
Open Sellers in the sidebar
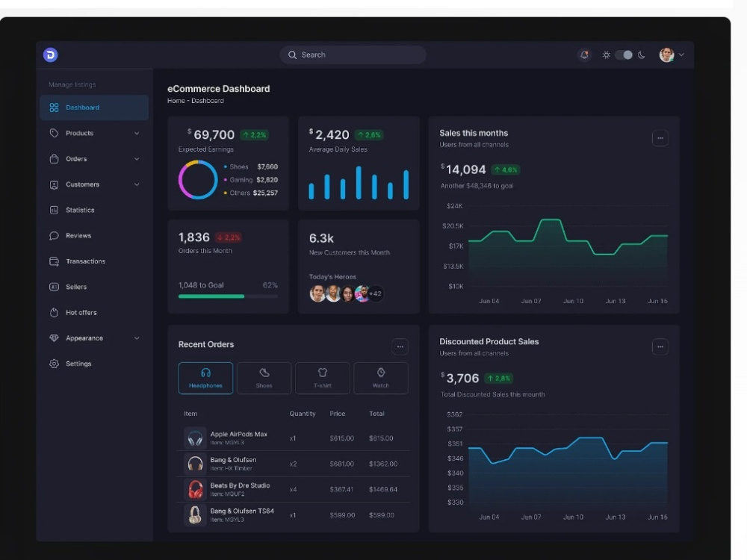click(x=94, y=287)
